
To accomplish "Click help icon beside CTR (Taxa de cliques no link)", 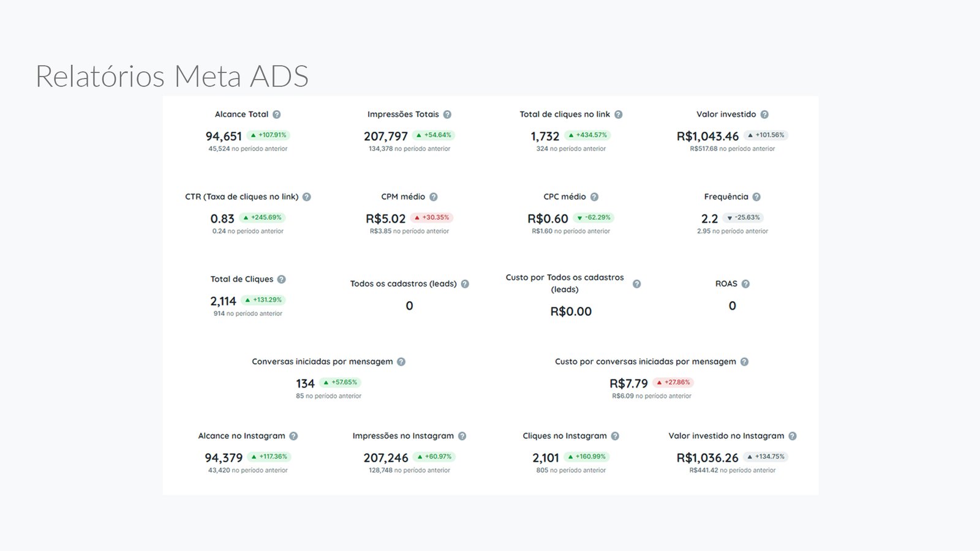I will click(x=307, y=197).
